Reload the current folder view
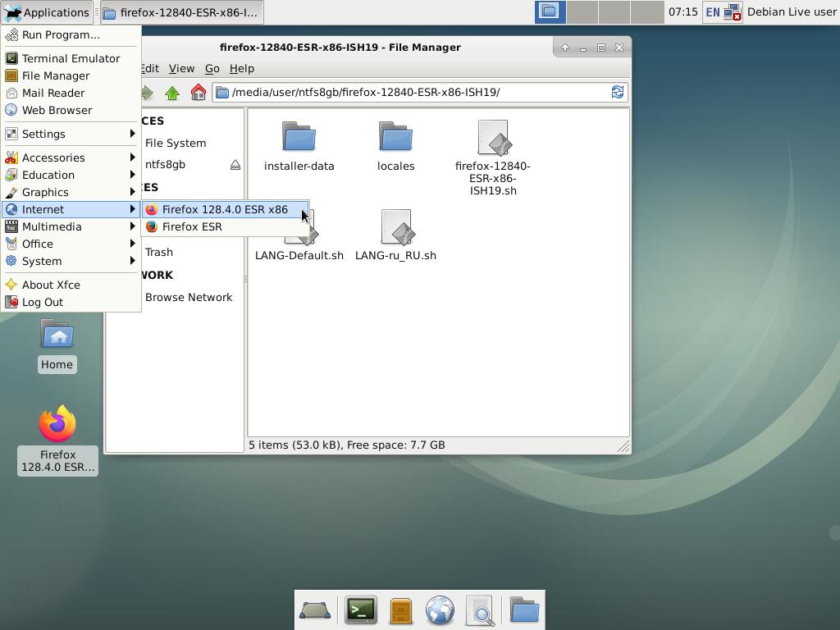Viewport: 840px width, 630px height. tap(617, 92)
